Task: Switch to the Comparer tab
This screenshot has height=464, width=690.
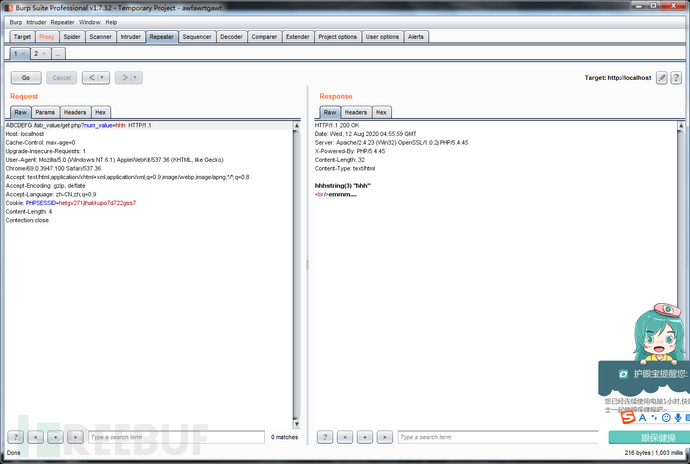Action: click(x=264, y=37)
